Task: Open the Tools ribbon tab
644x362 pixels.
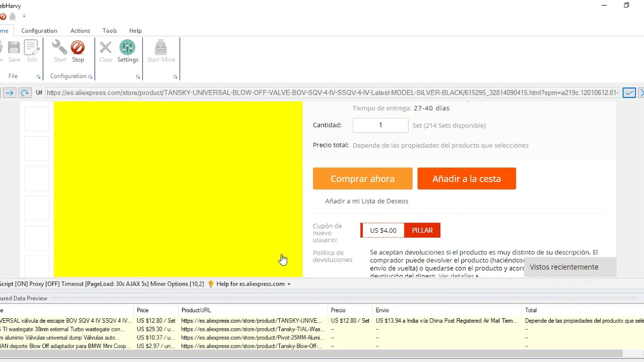Action: (110, 31)
